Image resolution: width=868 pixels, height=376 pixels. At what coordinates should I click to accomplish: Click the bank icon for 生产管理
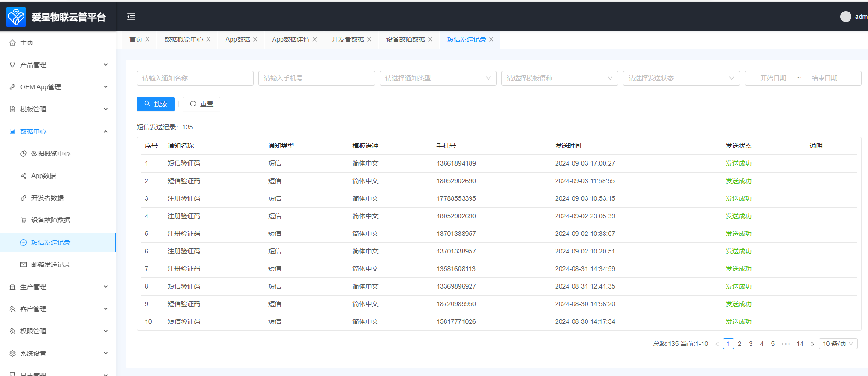(x=12, y=287)
